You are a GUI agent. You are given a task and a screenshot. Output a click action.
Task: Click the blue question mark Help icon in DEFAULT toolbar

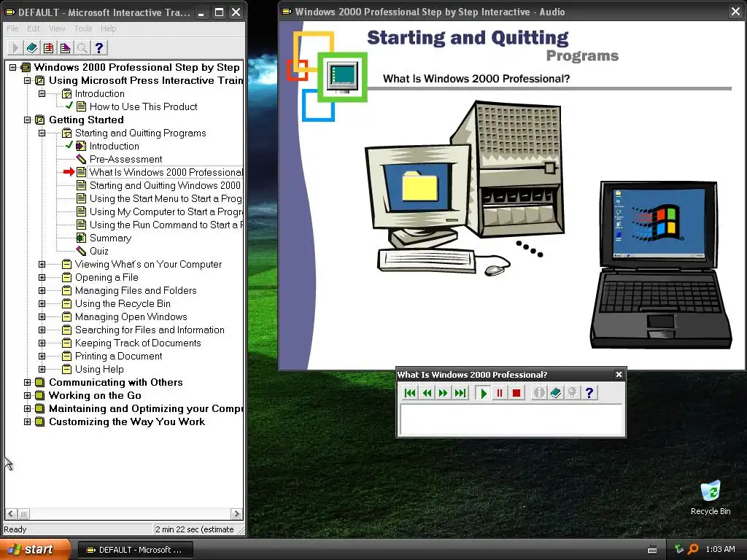(98, 47)
